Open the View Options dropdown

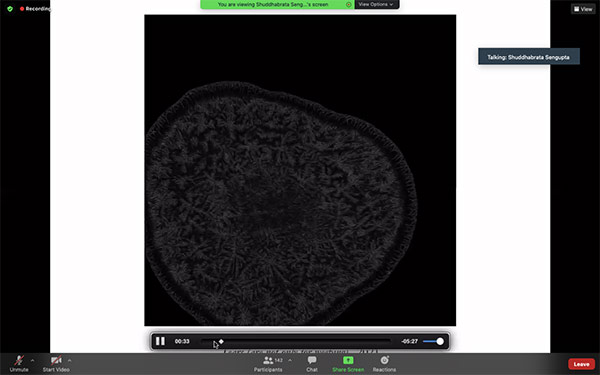377,5
